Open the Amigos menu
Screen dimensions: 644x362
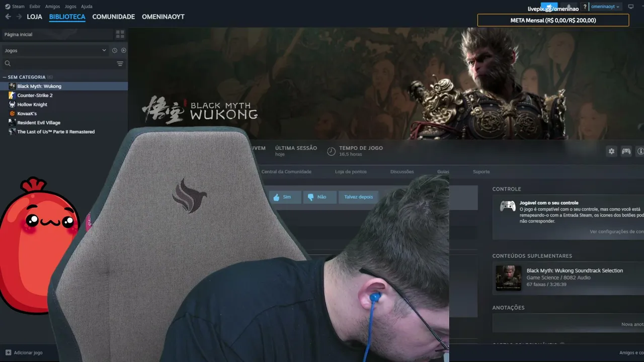pos(52,7)
